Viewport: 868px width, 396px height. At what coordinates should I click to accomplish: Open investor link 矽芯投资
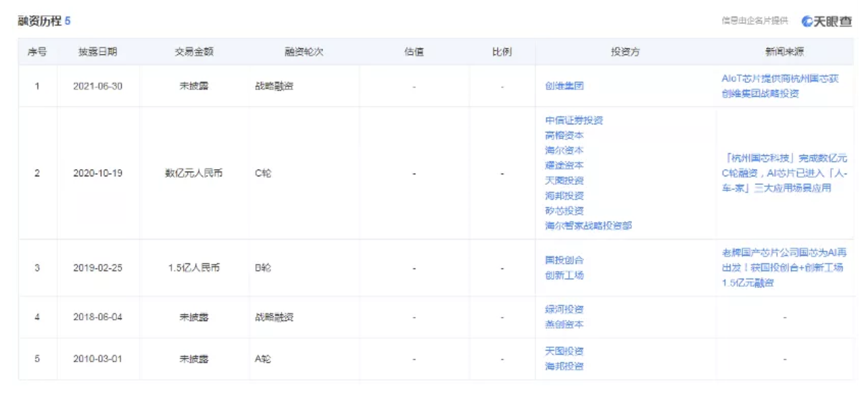(x=564, y=210)
